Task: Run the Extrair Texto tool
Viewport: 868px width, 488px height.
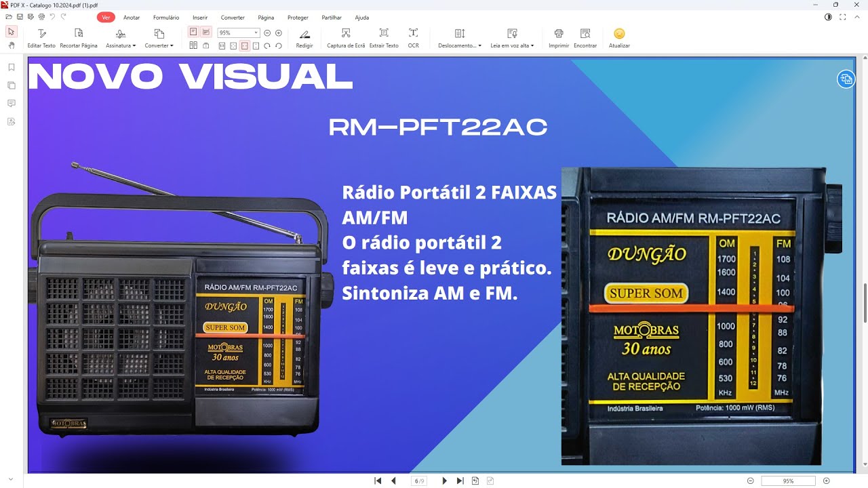Action: 384,39
